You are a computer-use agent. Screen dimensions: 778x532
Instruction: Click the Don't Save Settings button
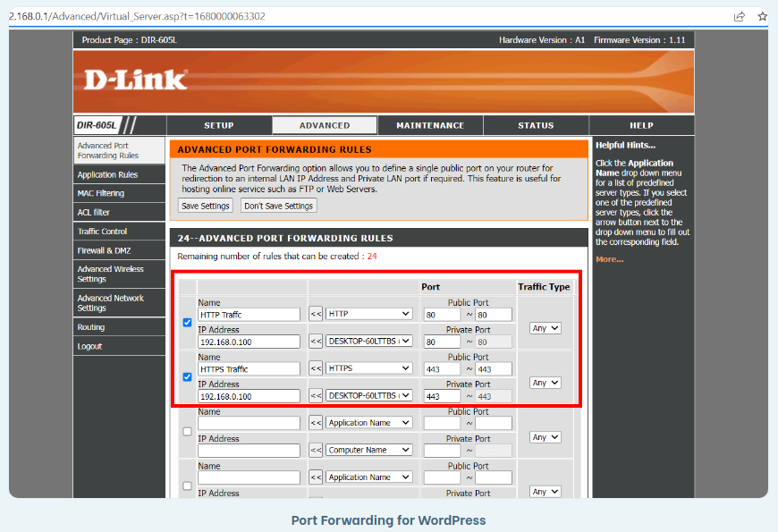pyautogui.click(x=278, y=206)
